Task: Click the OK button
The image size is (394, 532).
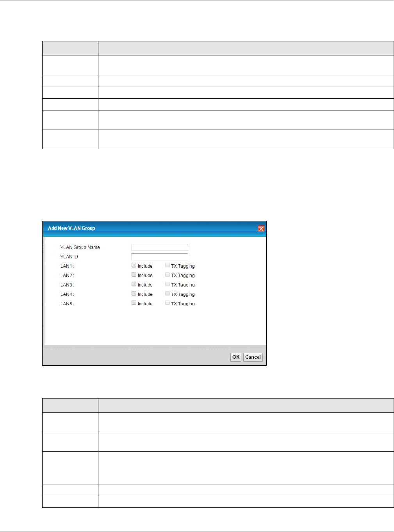Action: pos(236,357)
